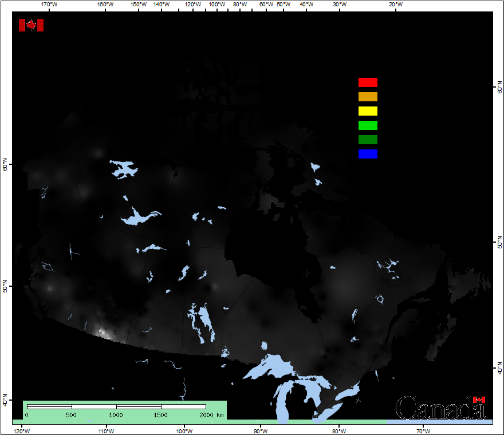
Task: Click the small flag above the Canada wordmark
Action: point(479,400)
